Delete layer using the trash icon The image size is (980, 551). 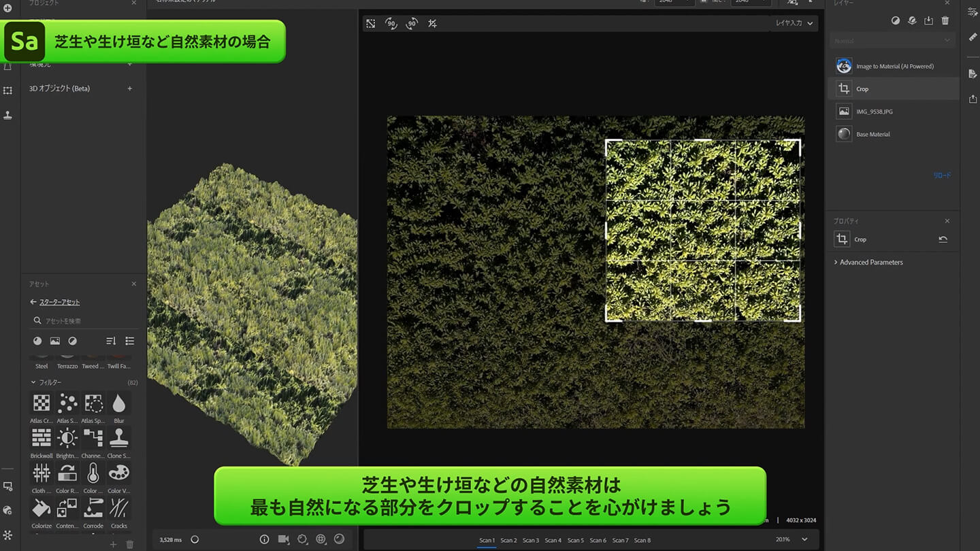coord(945,20)
